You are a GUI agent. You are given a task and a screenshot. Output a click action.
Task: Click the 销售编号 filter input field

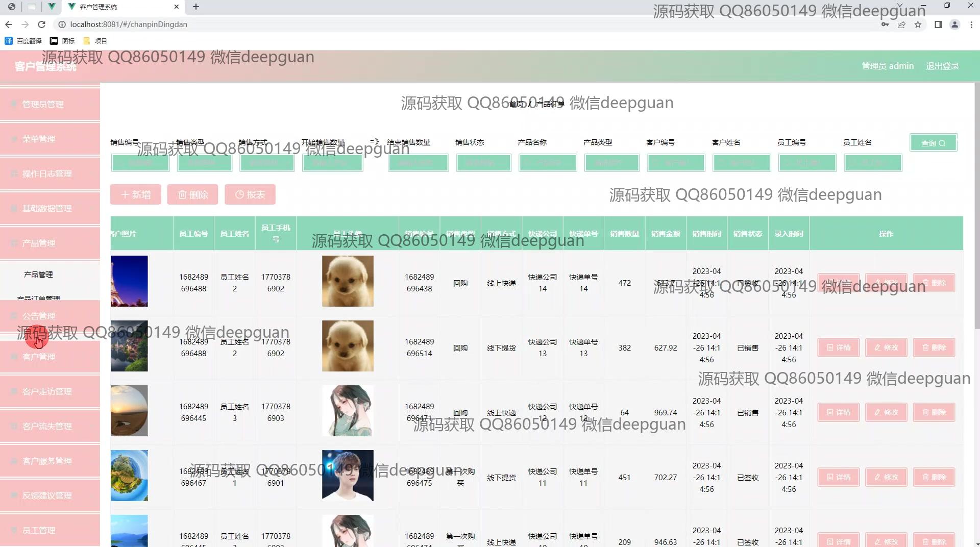click(140, 163)
